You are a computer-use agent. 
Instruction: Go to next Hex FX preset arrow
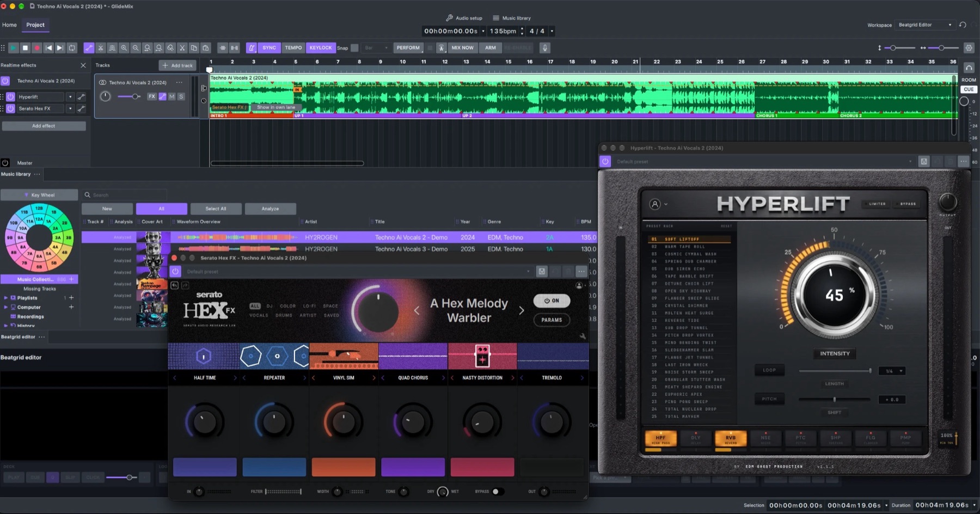pos(522,310)
